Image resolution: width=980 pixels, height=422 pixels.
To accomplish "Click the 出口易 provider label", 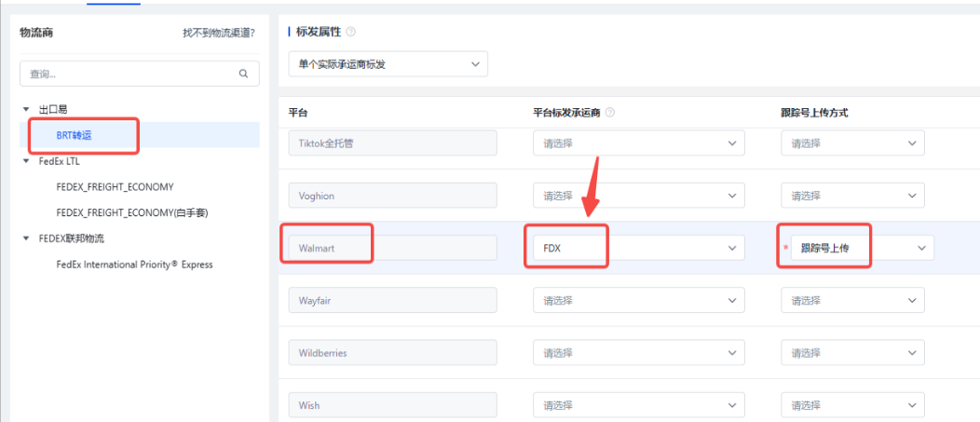I will click(x=53, y=109).
